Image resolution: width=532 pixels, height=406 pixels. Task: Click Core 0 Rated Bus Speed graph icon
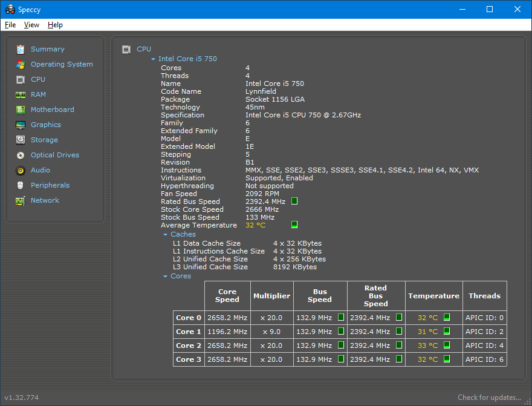(399, 317)
